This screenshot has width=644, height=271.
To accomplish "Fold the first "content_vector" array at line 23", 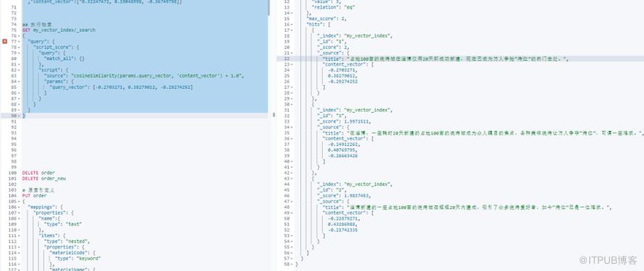I will 292,64.
